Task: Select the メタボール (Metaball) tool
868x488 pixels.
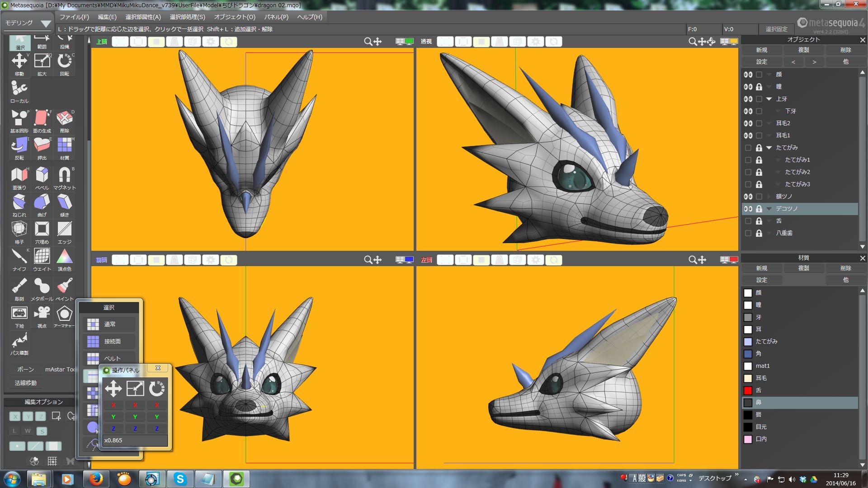Action: 42,289
